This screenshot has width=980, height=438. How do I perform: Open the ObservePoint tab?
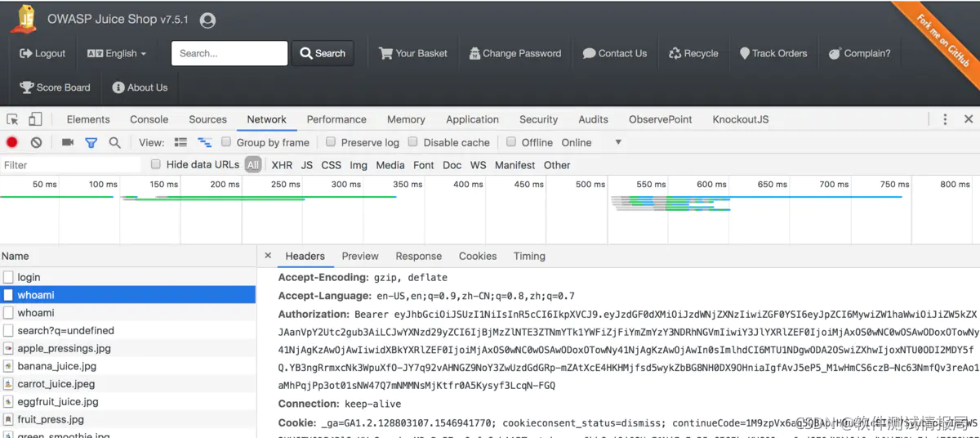coord(661,119)
